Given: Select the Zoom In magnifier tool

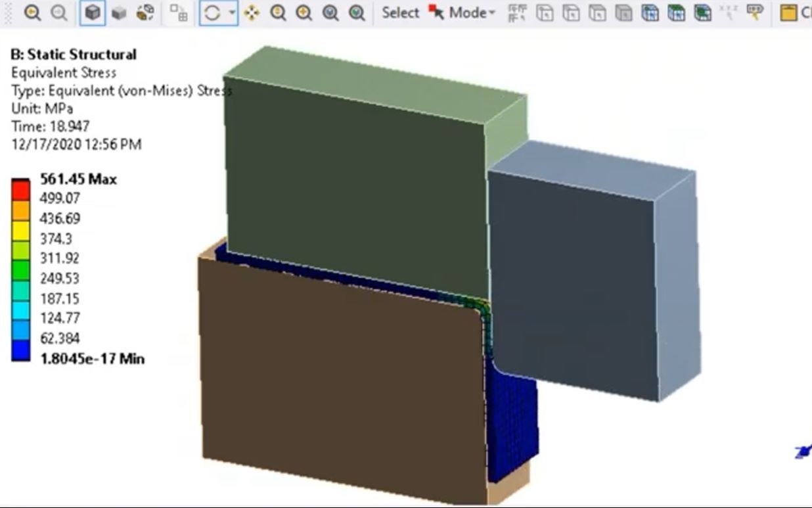Looking at the screenshot, I should 31,12.
